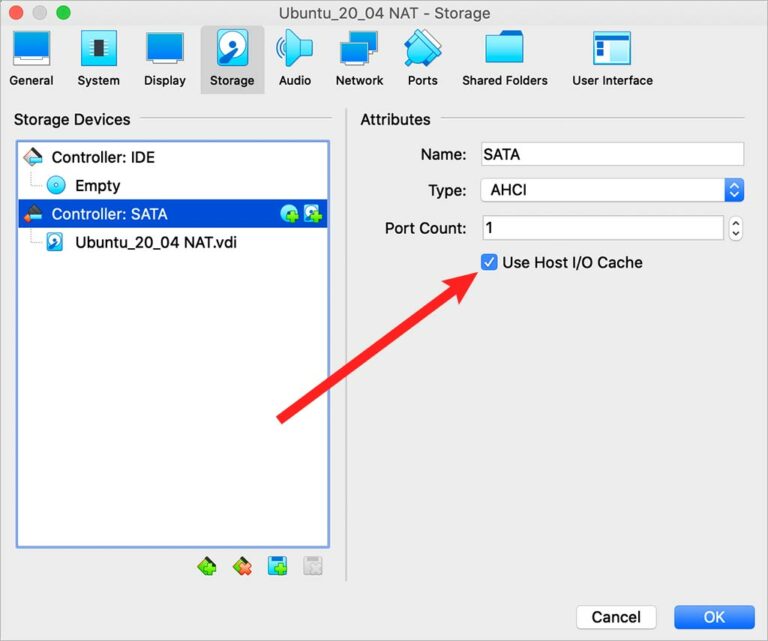The image size is (768, 641).
Task: Open the Ports settings section
Action: click(x=423, y=59)
